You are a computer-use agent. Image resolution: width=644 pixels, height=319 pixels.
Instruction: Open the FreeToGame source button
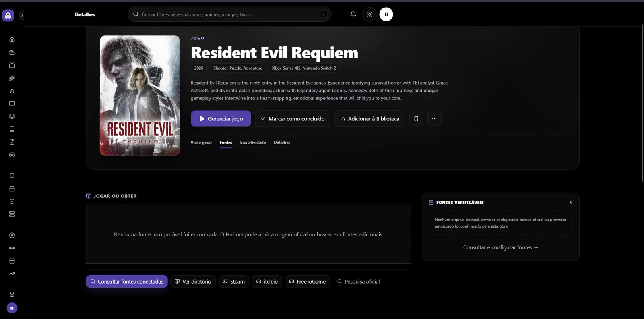point(308,282)
